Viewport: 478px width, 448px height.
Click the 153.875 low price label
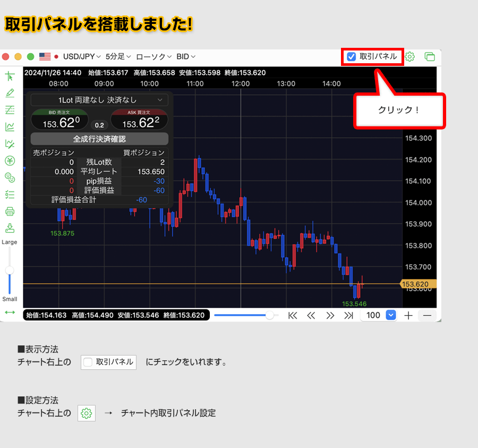tap(63, 233)
